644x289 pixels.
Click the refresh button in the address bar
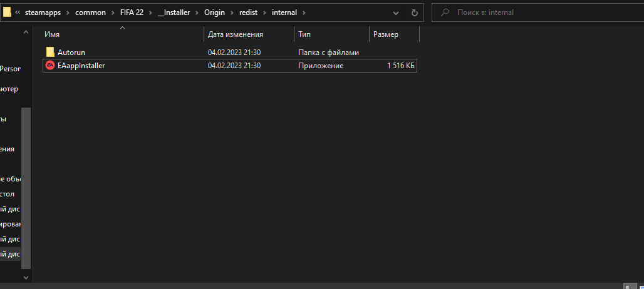415,13
